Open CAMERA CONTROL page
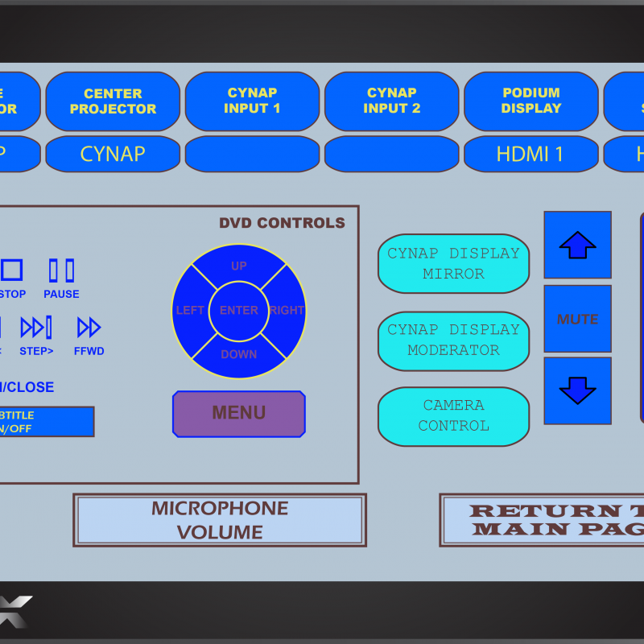 pyautogui.click(x=453, y=416)
